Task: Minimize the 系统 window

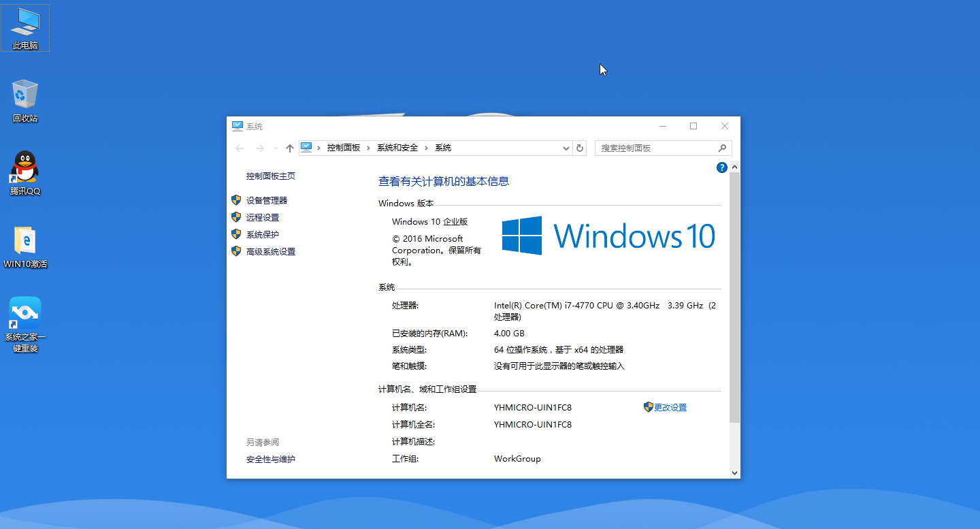Action: pos(663,126)
